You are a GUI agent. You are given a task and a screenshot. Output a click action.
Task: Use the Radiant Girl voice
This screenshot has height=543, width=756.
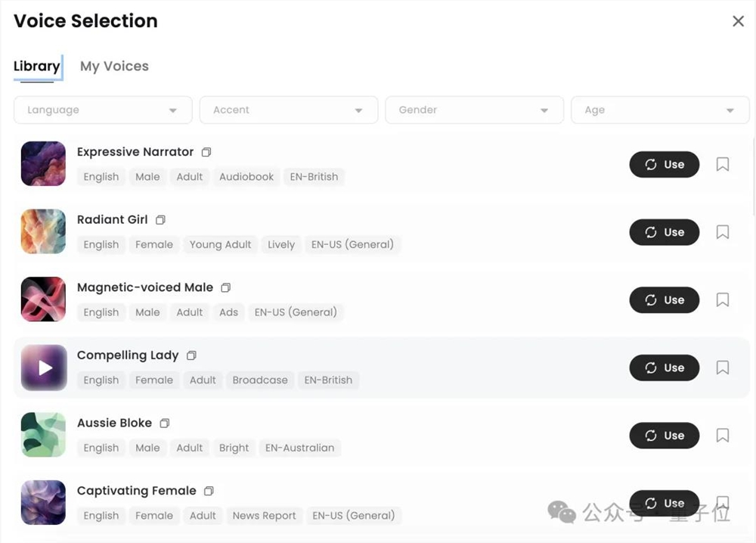(664, 232)
